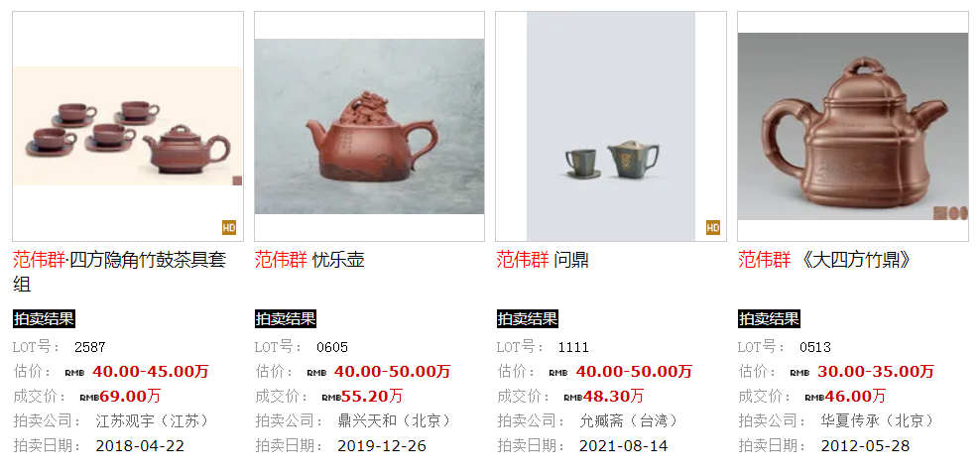
Task: Open the 忧乐壶 dragon teapot thumbnail
Action: click(369, 126)
